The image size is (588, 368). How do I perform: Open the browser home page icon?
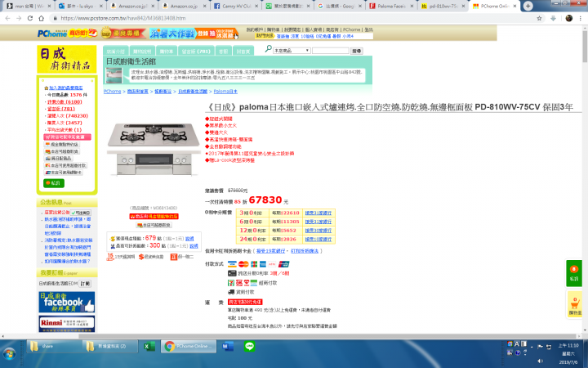[42, 18]
